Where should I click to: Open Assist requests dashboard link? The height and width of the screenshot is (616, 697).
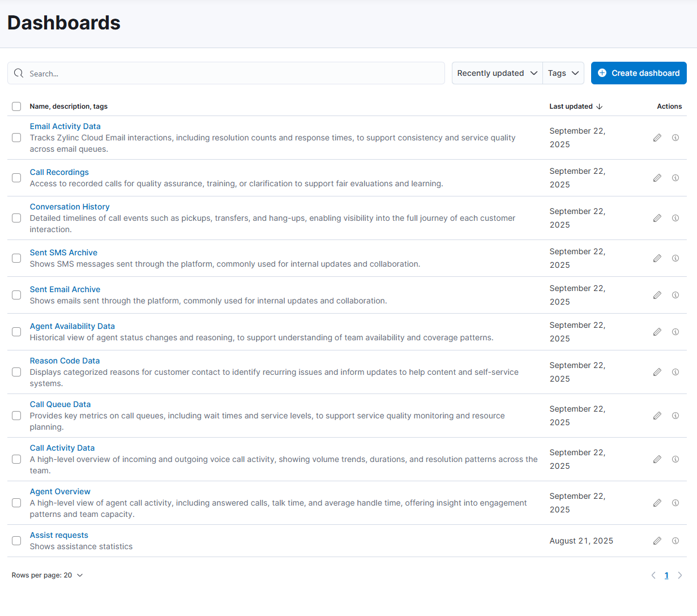tap(59, 535)
